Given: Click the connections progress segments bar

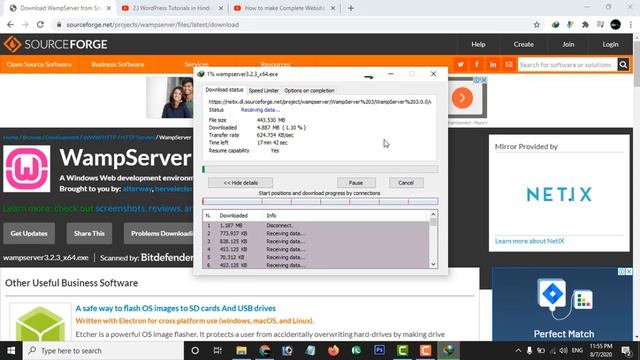Looking at the screenshot, I should [x=320, y=201].
